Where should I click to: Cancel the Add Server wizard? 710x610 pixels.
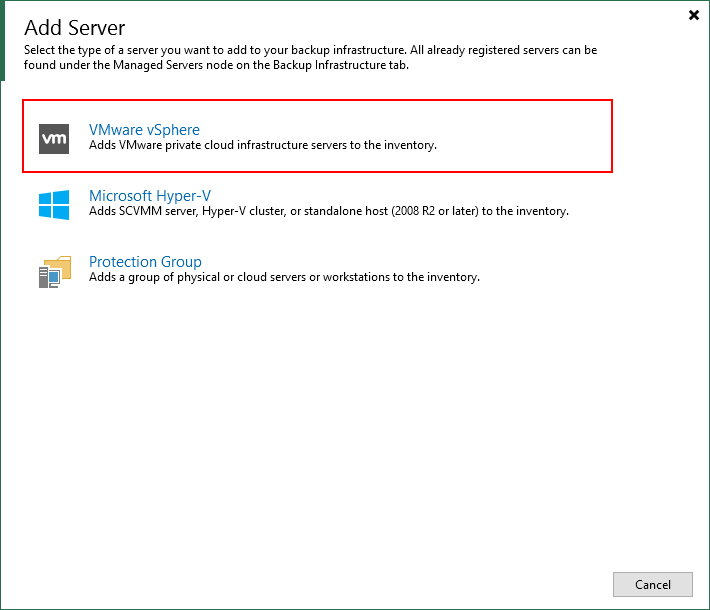pos(652,584)
